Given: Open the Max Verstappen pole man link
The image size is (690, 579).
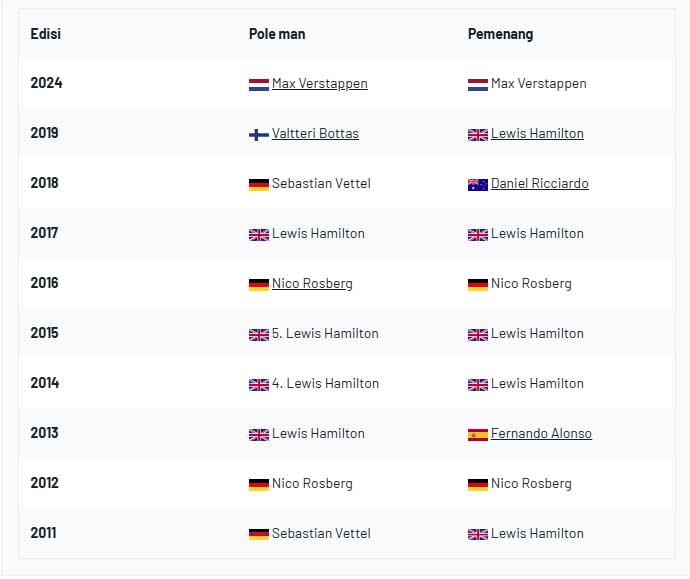Looking at the screenshot, I should coord(319,84).
